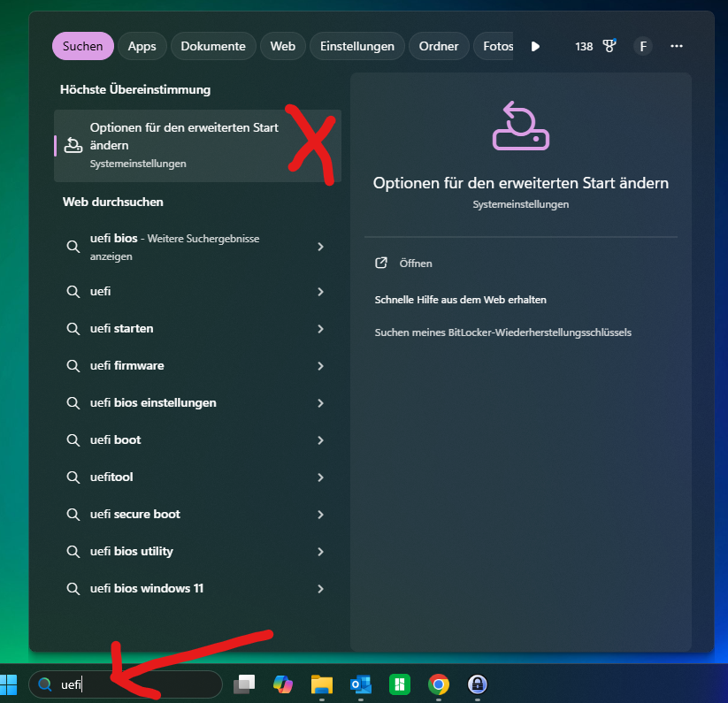728x703 pixels.
Task: Expand the 'uefitool' suggestion chevron
Action: coord(320,477)
